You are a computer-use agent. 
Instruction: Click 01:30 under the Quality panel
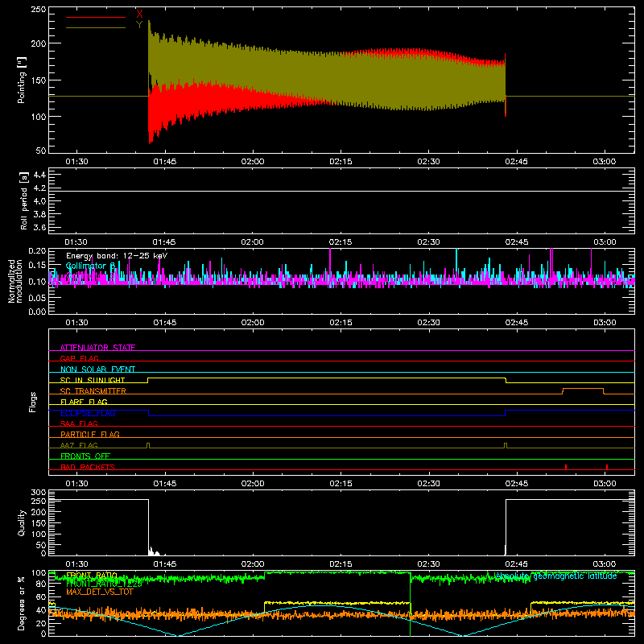click(x=76, y=564)
